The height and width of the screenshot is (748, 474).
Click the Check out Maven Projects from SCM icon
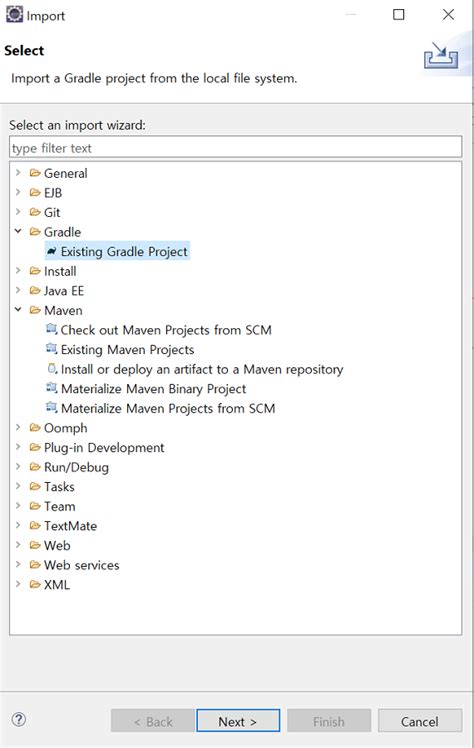click(x=52, y=329)
